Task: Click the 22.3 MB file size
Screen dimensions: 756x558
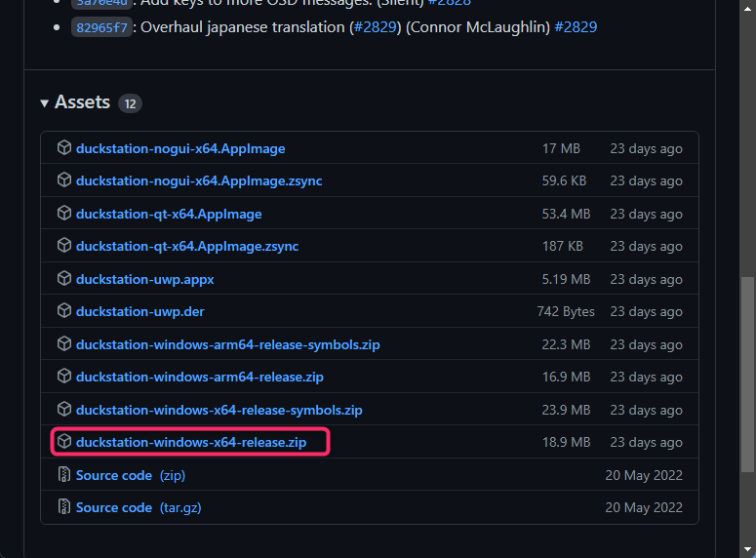Action: pos(566,344)
